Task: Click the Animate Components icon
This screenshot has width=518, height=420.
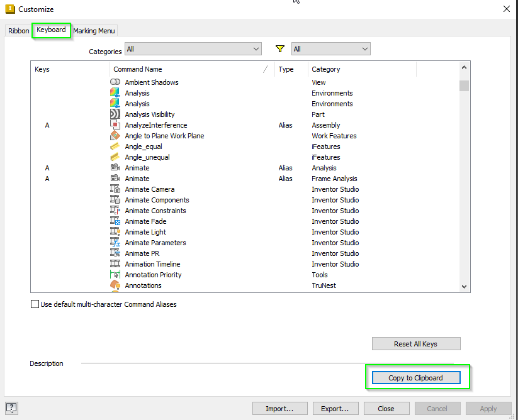Action: click(x=115, y=199)
